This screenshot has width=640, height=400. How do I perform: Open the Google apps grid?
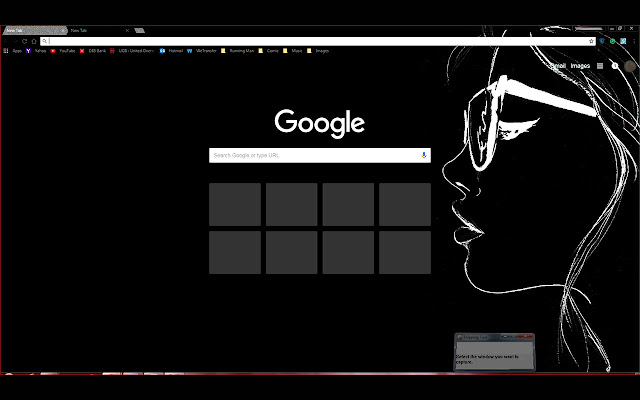coord(600,66)
